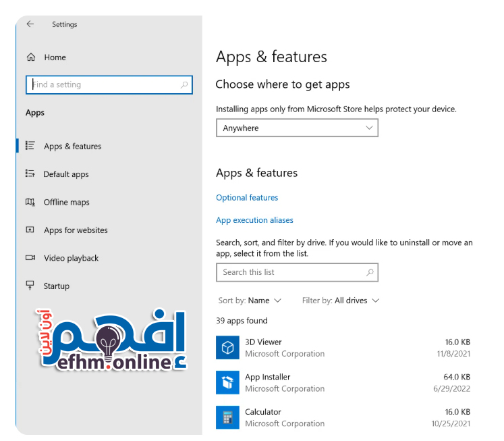Open the Anywhere app source dropdown
504x441 pixels.
point(297,128)
